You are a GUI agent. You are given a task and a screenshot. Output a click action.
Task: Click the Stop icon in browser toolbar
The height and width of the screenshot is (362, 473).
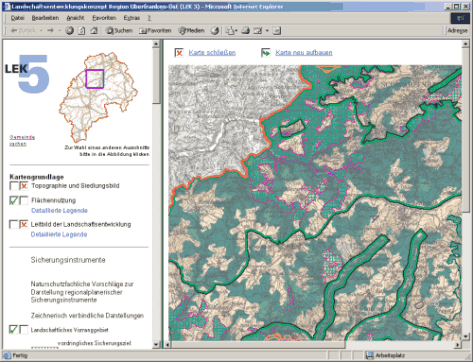click(69, 31)
